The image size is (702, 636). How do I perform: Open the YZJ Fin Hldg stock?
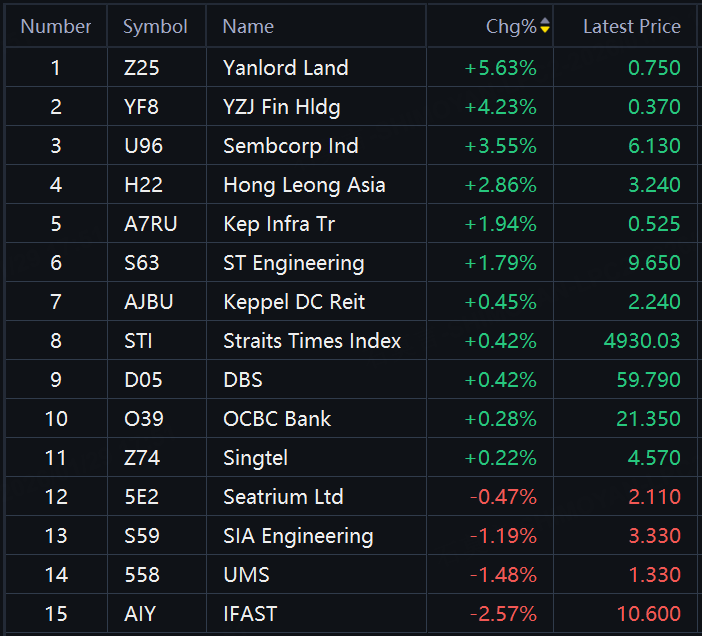coord(282,107)
